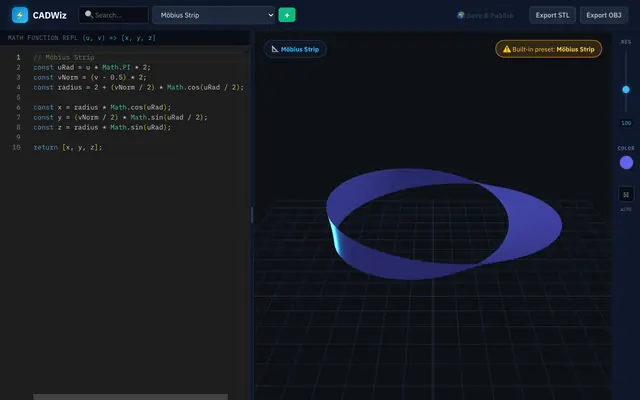
Task: Click the 'const z = radius' code line
Action: (102, 127)
